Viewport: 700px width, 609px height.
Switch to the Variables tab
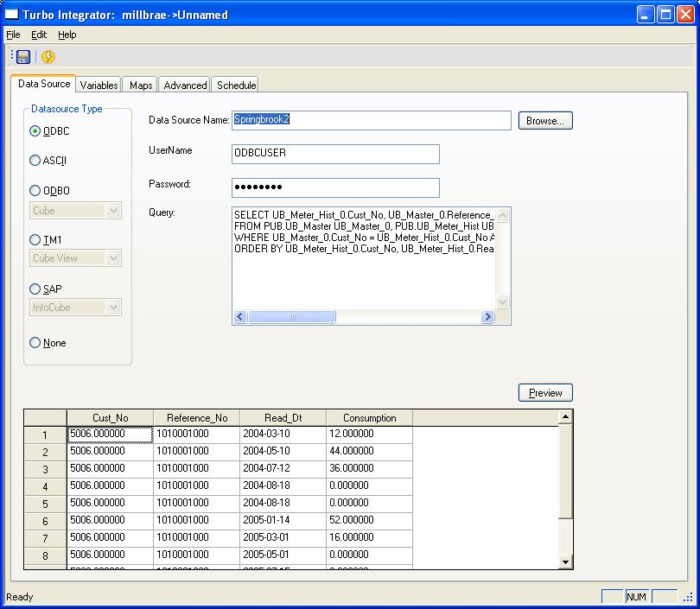(x=99, y=86)
